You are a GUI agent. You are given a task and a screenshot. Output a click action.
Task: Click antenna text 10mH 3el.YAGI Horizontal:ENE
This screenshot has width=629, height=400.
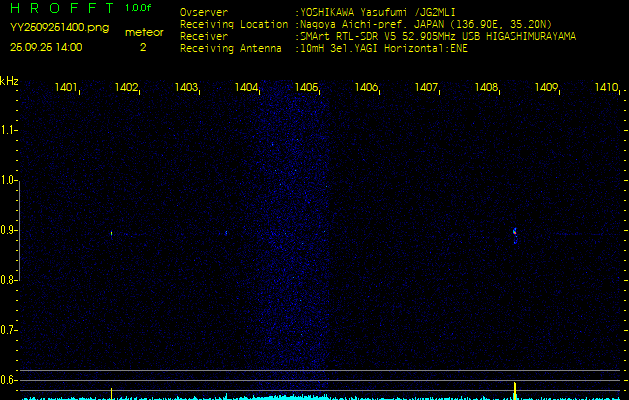(383, 49)
